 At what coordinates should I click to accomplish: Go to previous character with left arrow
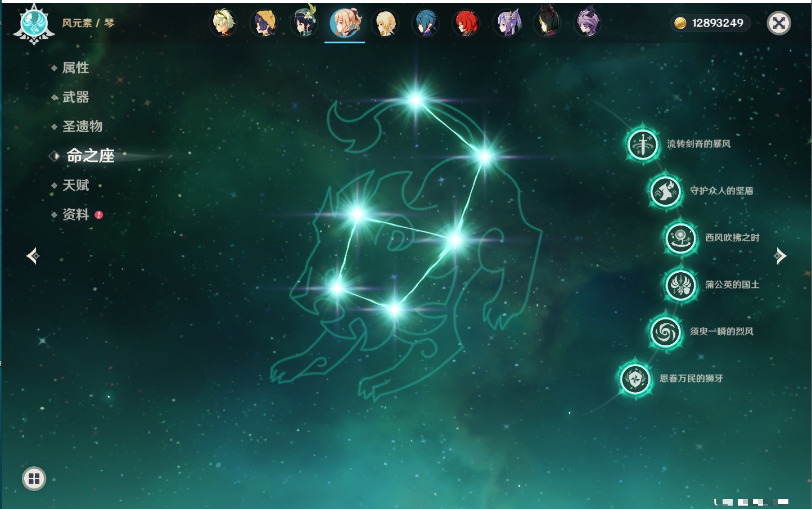(33, 256)
